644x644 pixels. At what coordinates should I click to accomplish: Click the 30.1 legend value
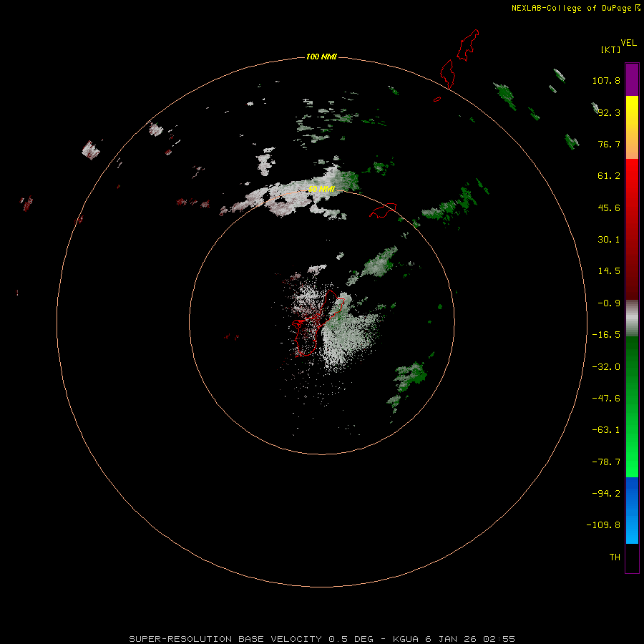tap(609, 240)
